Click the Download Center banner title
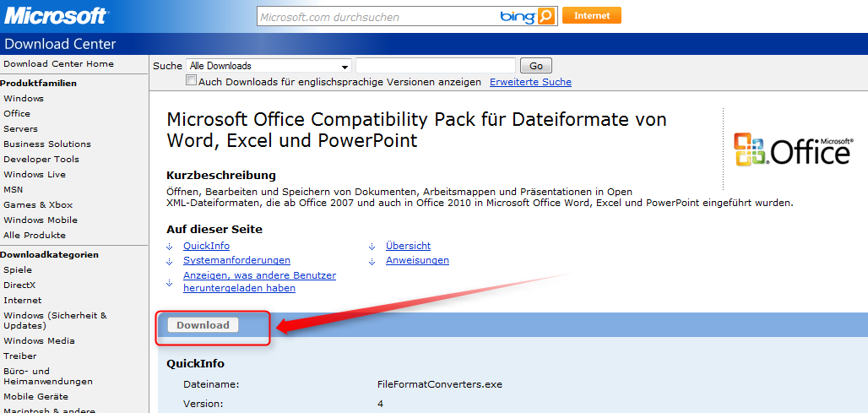Viewport: 868px width, 413px height. [60, 44]
